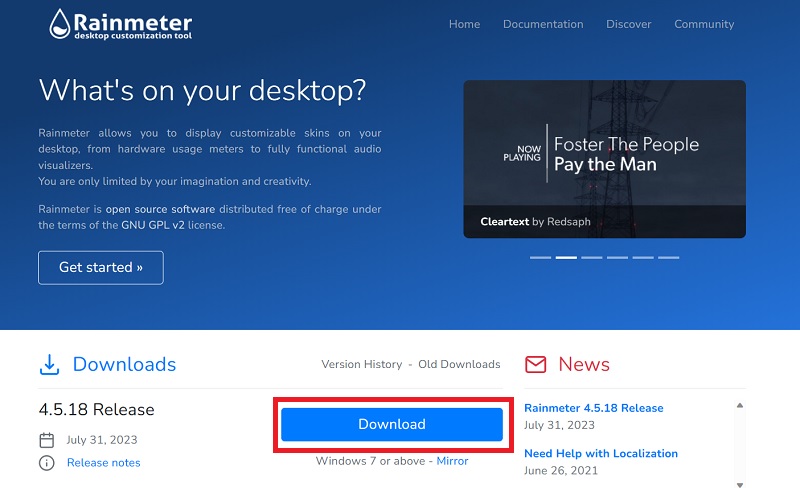Open the Version History link
The height and width of the screenshot is (488, 800).
pyautogui.click(x=362, y=364)
